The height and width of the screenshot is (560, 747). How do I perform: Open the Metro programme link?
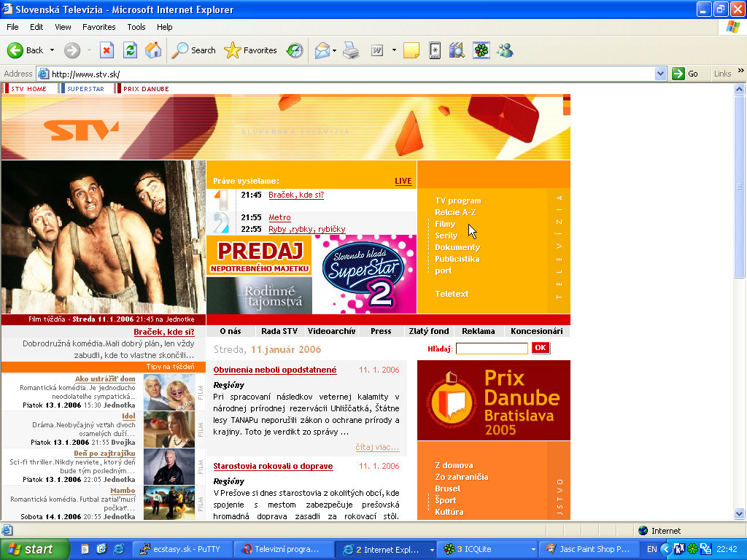pyautogui.click(x=279, y=217)
